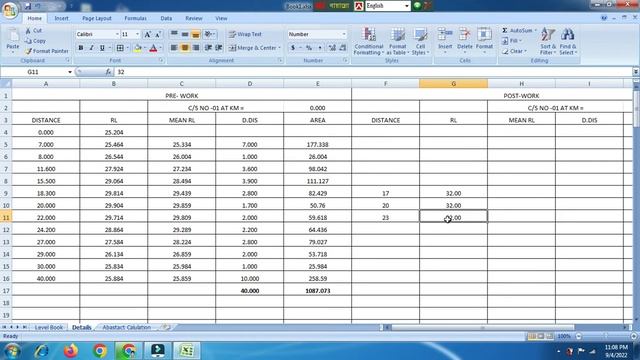This screenshot has width=640, height=360.
Task: Open Conditional Formatting menu
Action: click(x=369, y=41)
